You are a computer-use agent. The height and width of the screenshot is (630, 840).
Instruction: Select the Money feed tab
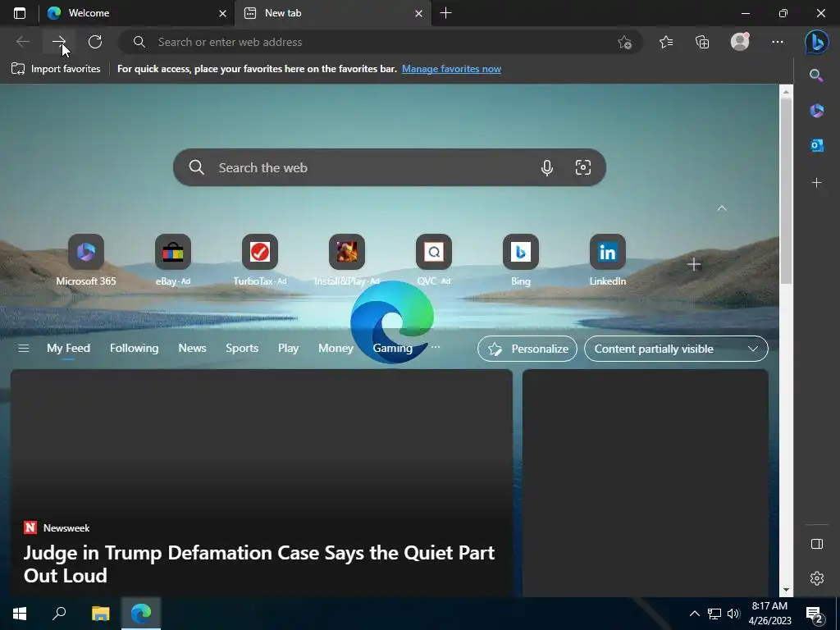[x=336, y=348]
